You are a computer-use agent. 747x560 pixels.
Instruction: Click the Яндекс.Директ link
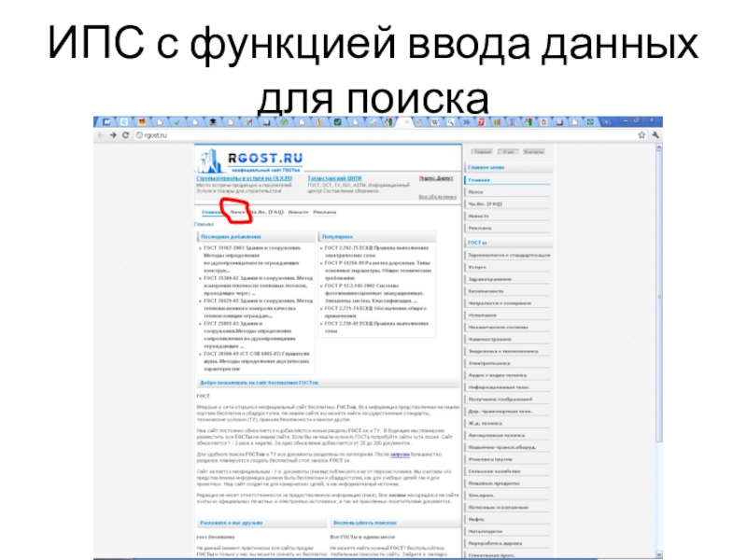click(436, 178)
